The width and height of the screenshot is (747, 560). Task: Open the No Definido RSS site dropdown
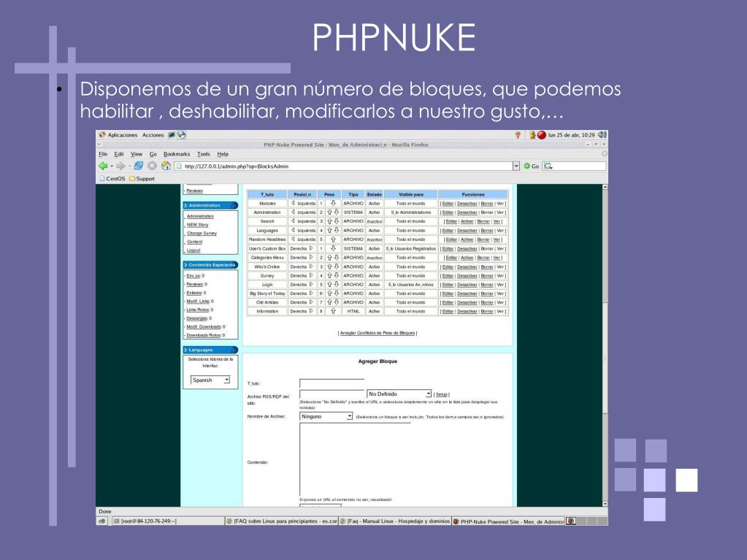pyautogui.click(x=399, y=394)
